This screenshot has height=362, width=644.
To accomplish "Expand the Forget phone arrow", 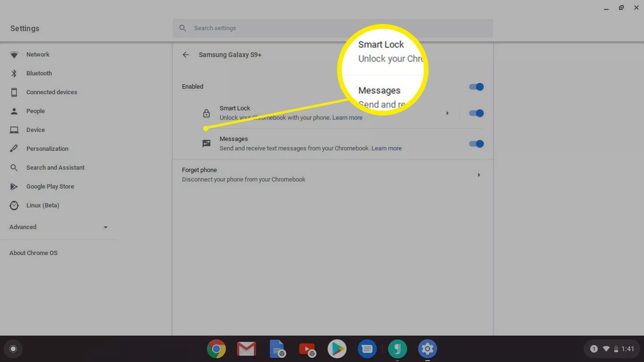I will click(479, 175).
